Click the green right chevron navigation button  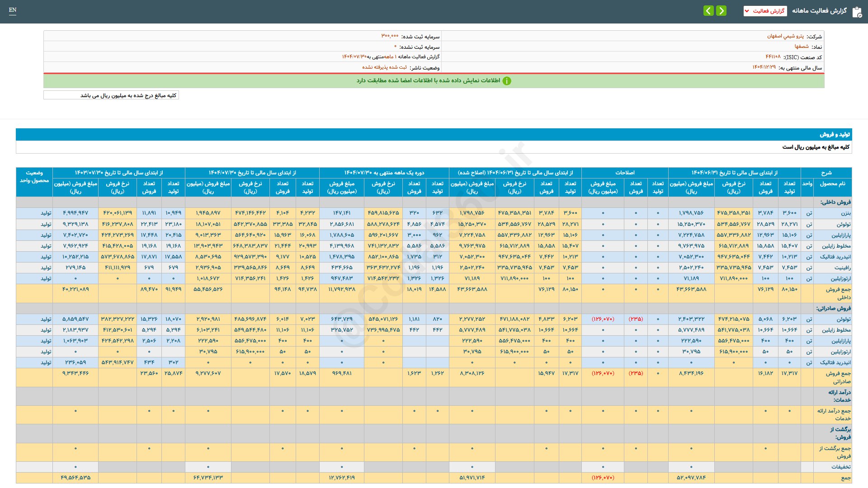tap(722, 10)
